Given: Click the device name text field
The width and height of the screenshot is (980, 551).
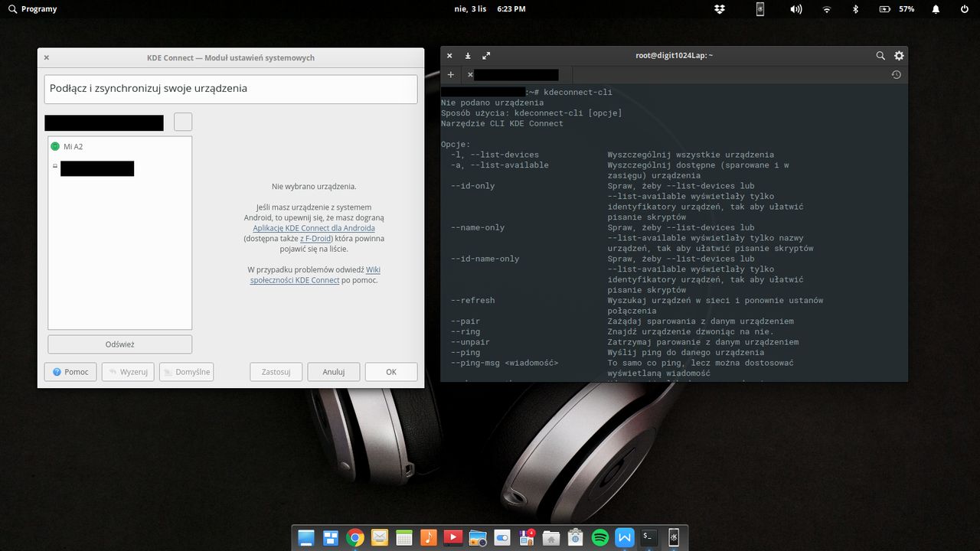Looking at the screenshot, I should (104, 122).
